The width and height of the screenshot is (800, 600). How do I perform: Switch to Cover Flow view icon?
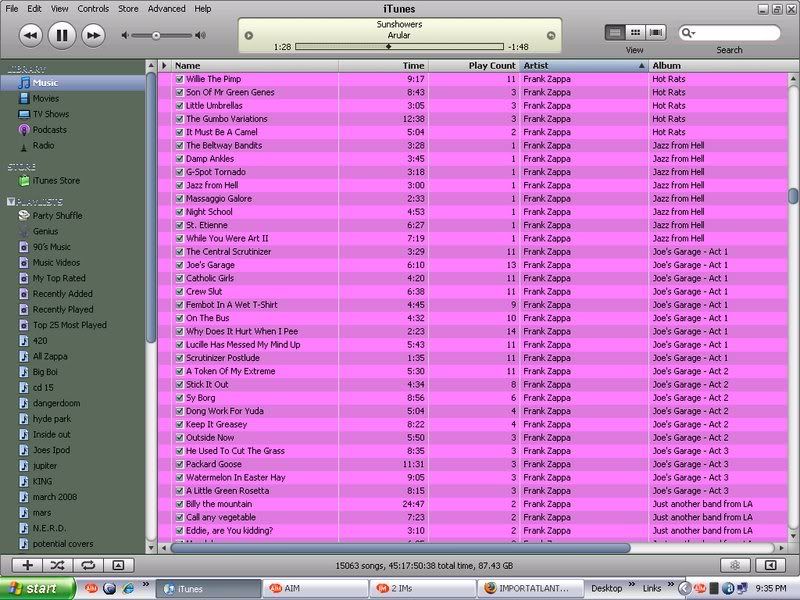tap(656, 33)
